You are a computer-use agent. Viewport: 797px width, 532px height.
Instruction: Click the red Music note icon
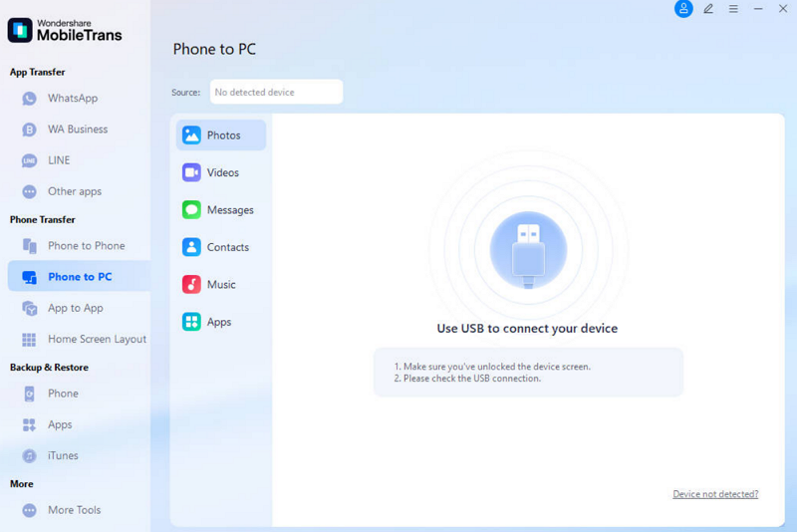click(x=191, y=285)
